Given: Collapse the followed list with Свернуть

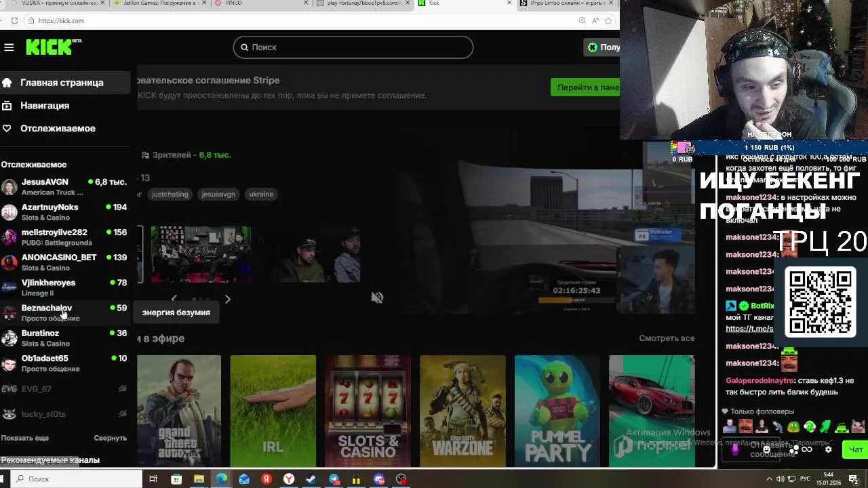Looking at the screenshot, I should pyautogui.click(x=110, y=438).
